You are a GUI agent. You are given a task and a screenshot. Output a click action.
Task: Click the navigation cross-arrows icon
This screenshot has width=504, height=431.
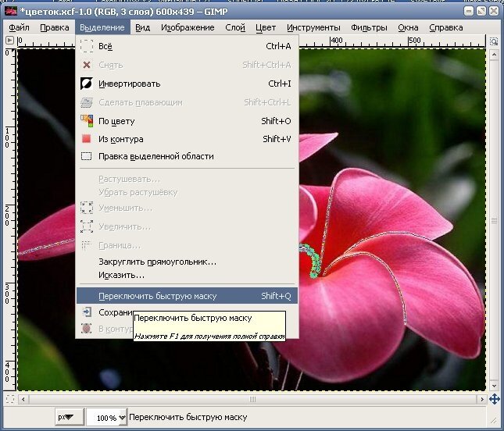click(x=494, y=399)
